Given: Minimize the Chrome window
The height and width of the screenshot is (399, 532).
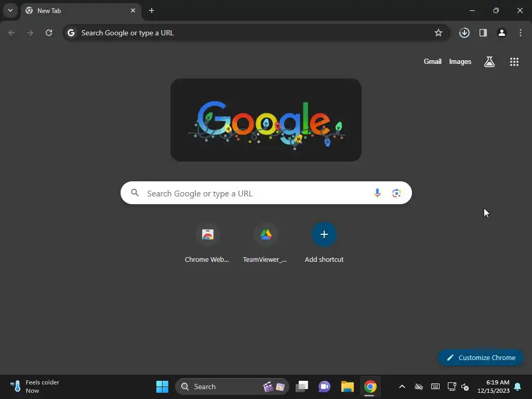Looking at the screenshot, I should [472, 10].
